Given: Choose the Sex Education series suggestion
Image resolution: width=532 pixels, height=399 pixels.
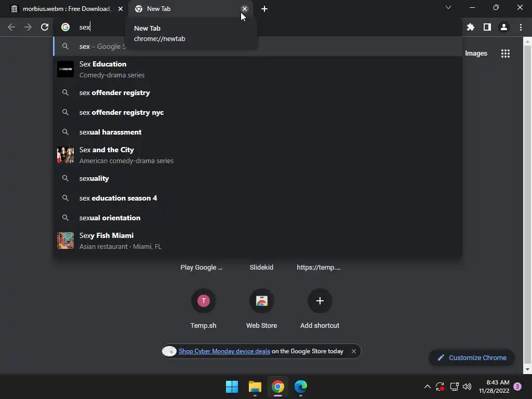Looking at the screenshot, I should [x=258, y=69].
